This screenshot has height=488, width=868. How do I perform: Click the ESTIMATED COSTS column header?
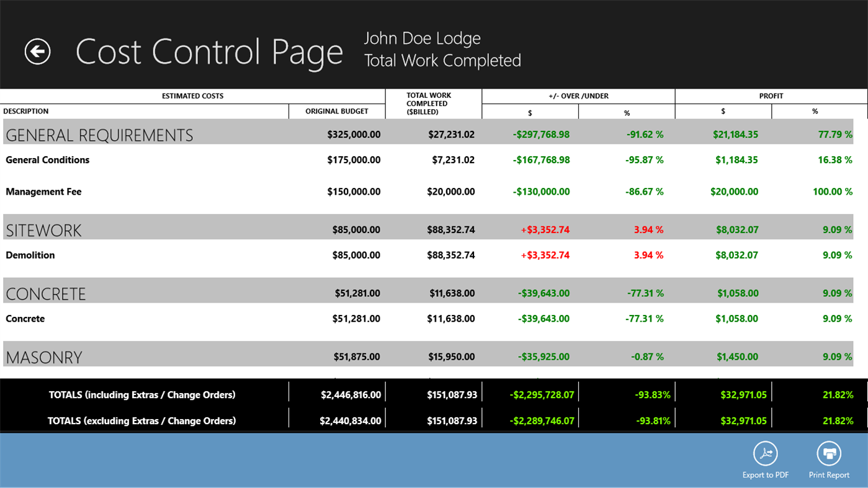point(191,95)
